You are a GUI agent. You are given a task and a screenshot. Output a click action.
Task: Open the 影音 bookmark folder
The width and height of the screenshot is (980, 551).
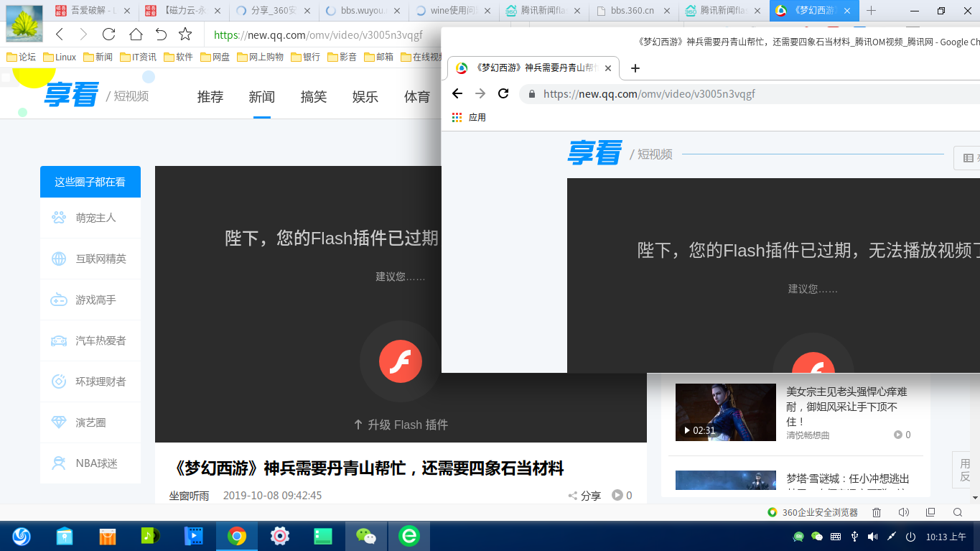[342, 57]
